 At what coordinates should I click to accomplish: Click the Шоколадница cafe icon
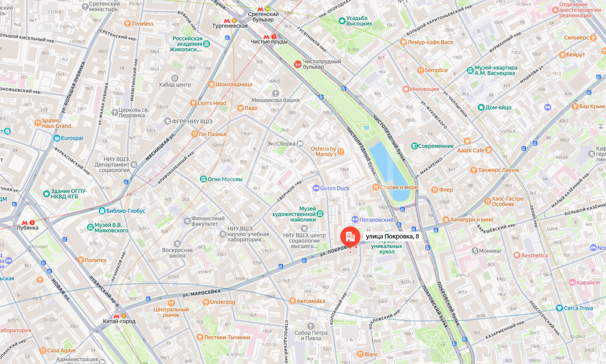click(x=211, y=84)
